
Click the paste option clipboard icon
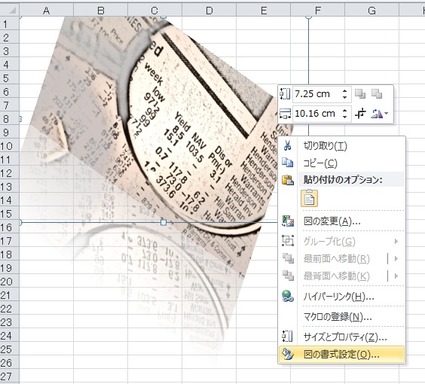click(x=309, y=198)
